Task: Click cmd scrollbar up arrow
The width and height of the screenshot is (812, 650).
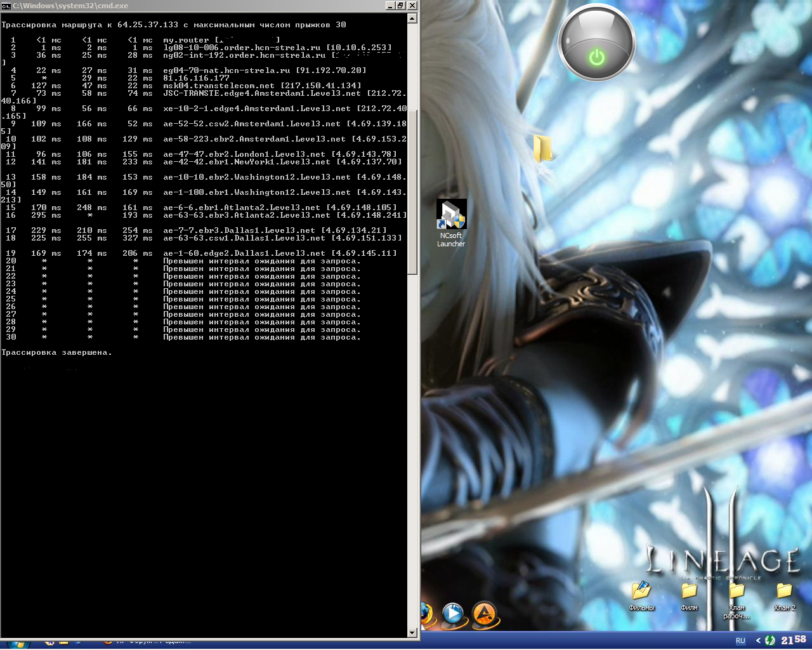Action: click(x=412, y=18)
